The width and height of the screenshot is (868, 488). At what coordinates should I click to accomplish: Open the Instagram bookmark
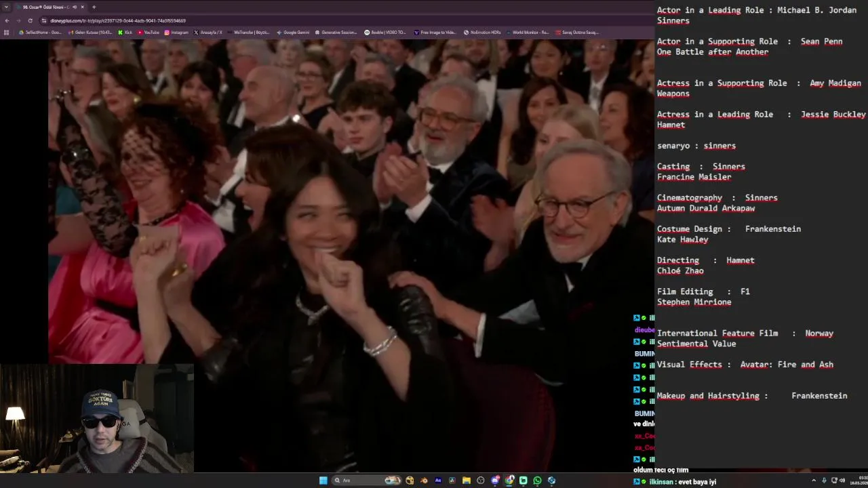176,32
